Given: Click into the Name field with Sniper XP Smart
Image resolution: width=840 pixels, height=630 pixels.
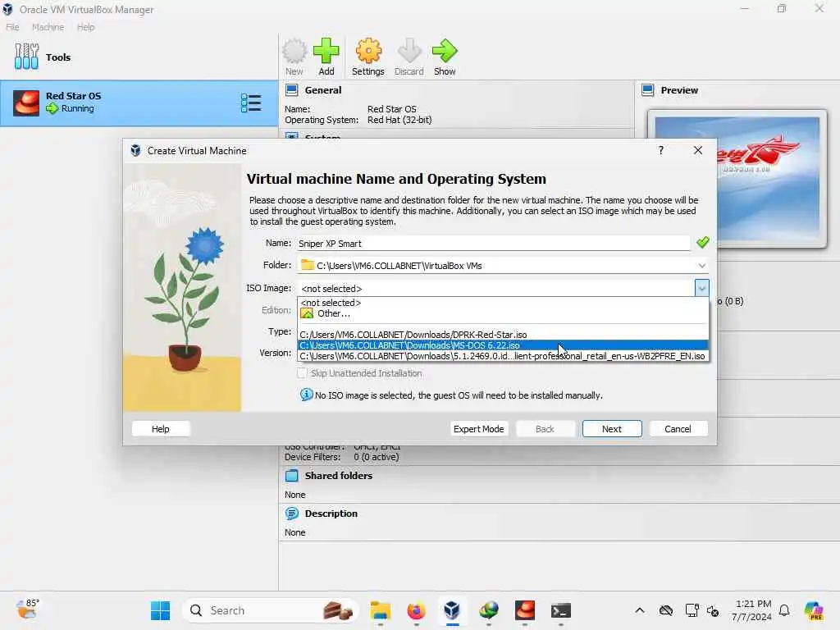Looking at the screenshot, I should coord(493,243).
